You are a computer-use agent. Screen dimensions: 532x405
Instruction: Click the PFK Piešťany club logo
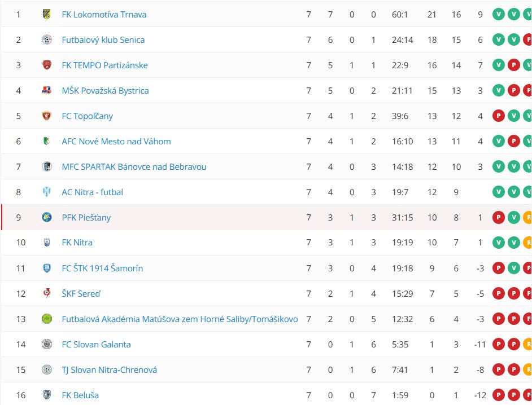(x=47, y=217)
